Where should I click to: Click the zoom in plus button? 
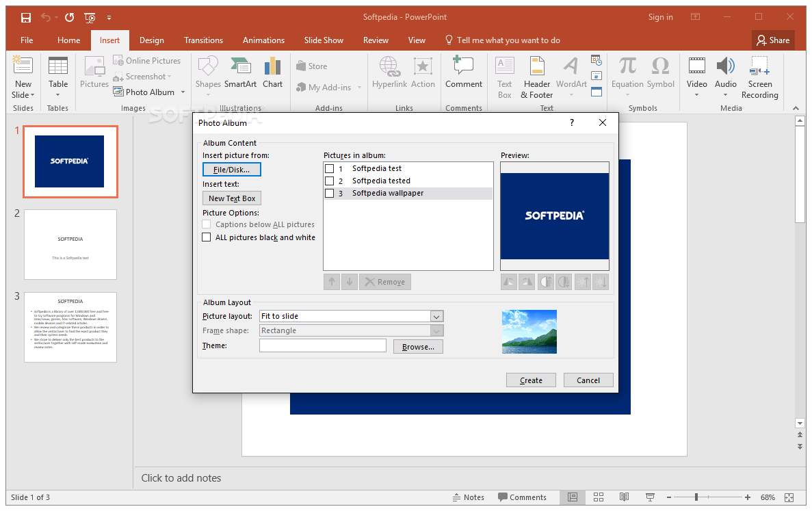(747, 497)
